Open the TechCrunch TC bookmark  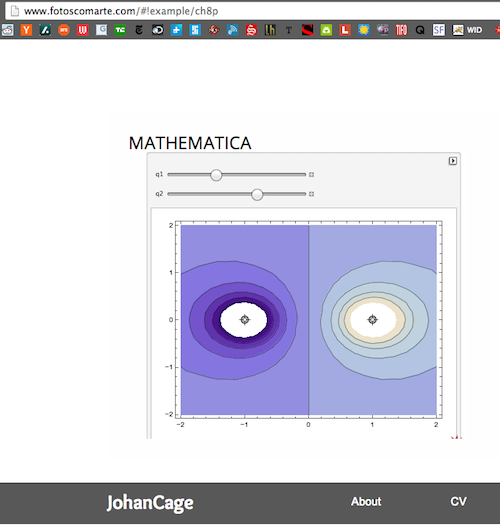coord(120,30)
